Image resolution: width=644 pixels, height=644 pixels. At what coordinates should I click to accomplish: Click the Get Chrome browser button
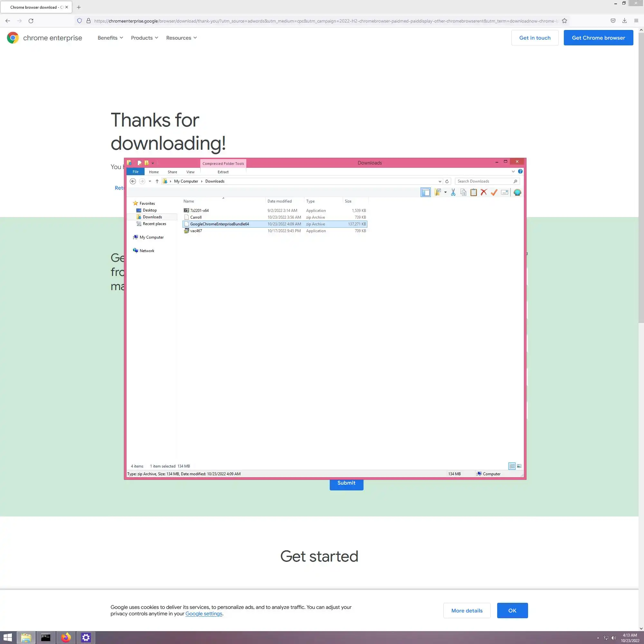[598, 38]
